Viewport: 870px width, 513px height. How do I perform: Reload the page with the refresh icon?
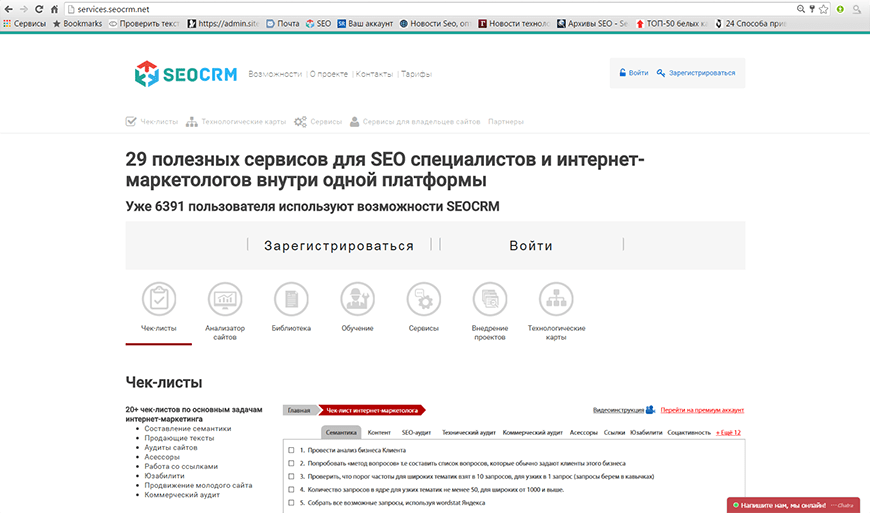[x=39, y=9]
